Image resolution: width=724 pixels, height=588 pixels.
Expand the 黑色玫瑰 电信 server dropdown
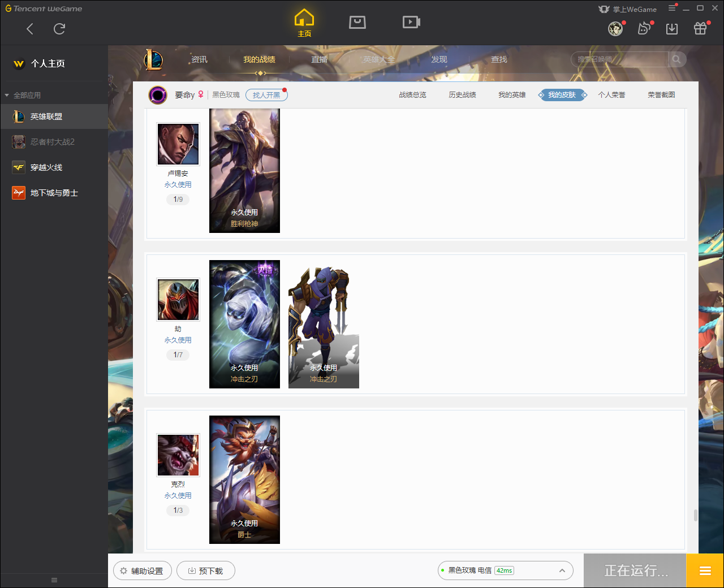(506, 570)
